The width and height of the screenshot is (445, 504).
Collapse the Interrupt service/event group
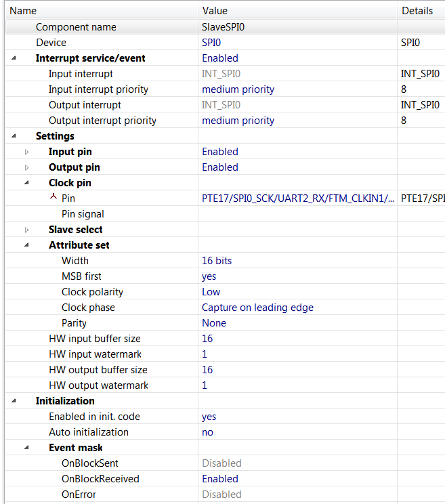click(14, 58)
